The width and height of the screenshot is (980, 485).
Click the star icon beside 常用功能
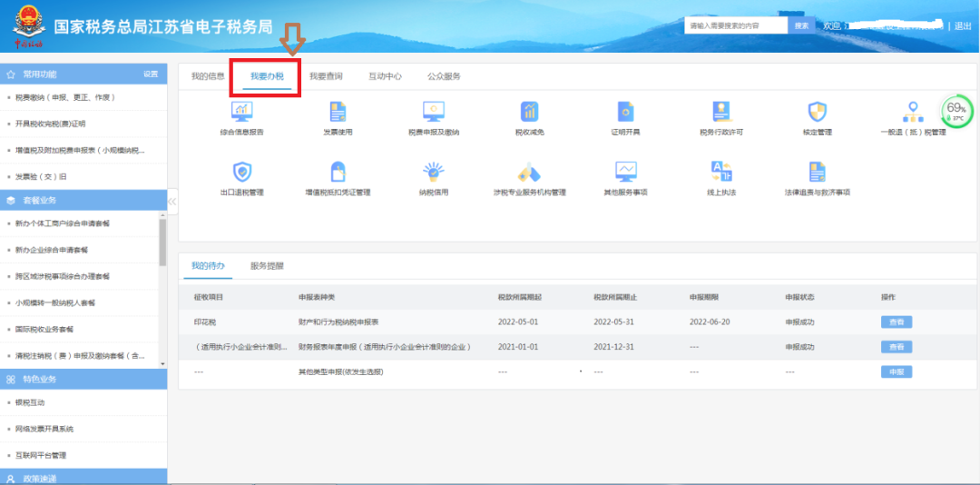point(11,74)
